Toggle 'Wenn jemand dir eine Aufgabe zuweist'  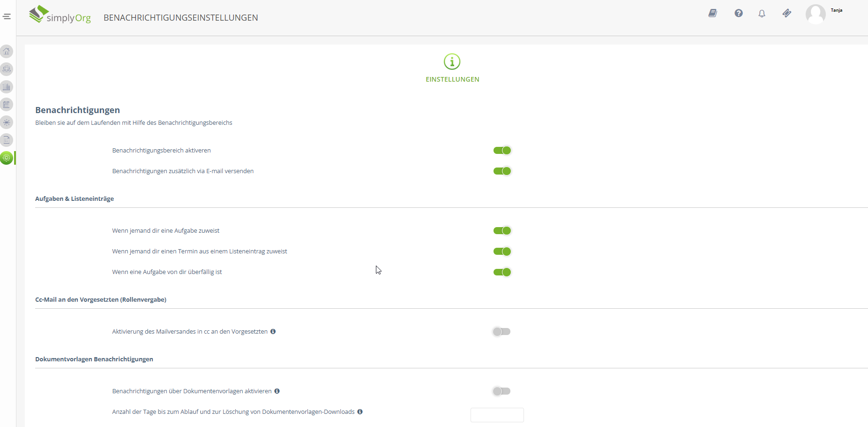click(x=502, y=231)
